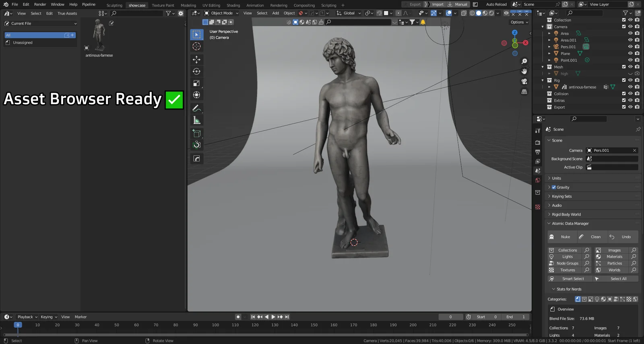Screen dimensions: 644x344
Task: Click Smart Select button
Action: [570, 279]
